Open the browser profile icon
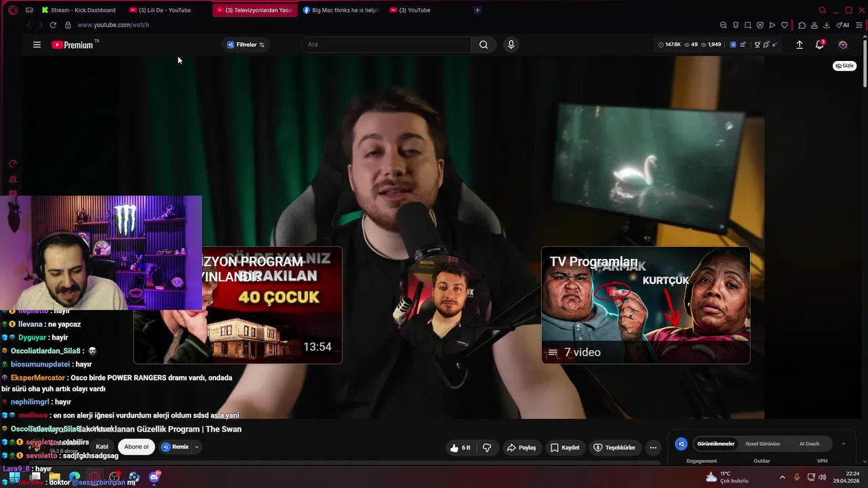 [x=814, y=25]
